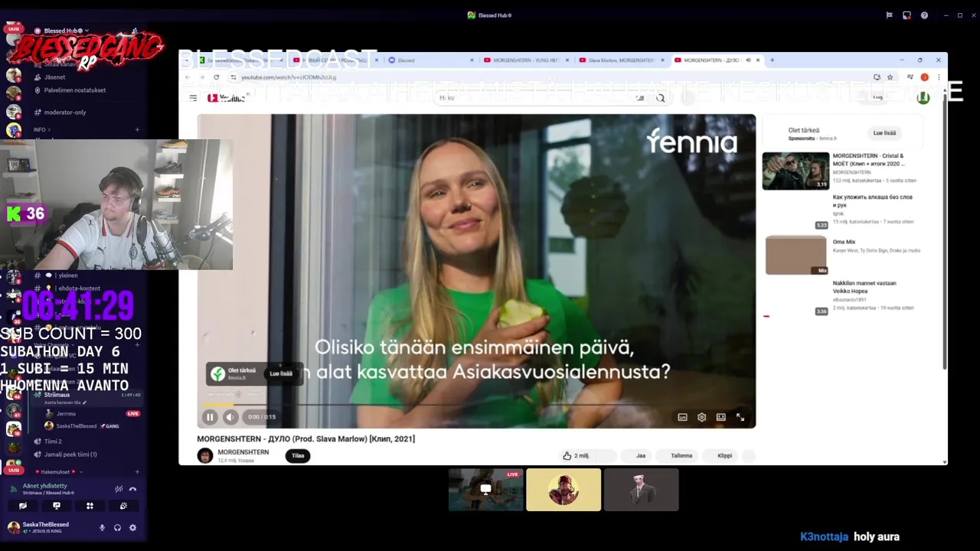Go to YouTube home via logo
The height and width of the screenshot is (551, 980).
(x=227, y=98)
